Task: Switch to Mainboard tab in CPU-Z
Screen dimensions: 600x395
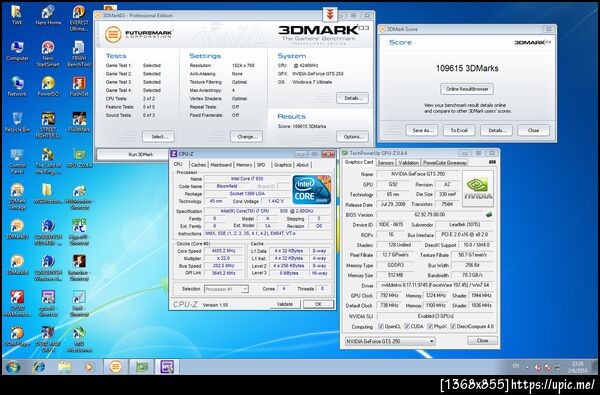Action: [221, 165]
